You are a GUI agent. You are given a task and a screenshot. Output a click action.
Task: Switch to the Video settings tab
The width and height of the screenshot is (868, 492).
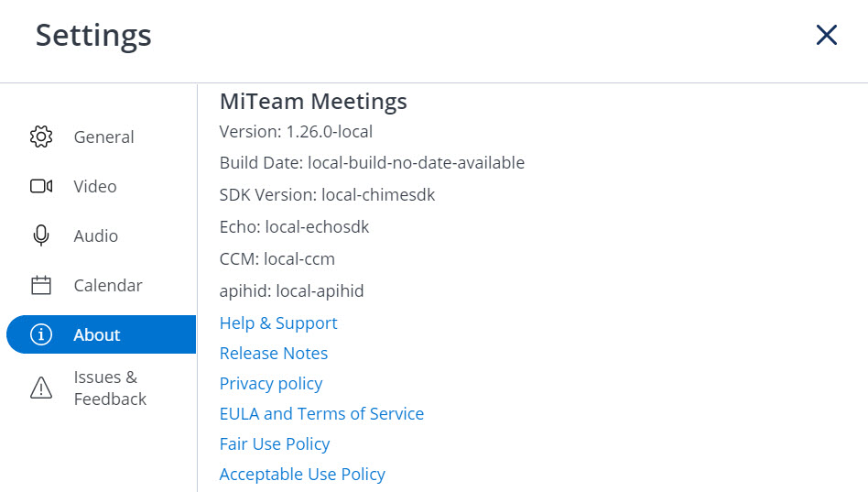pyautogui.click(x=102, y=186)
